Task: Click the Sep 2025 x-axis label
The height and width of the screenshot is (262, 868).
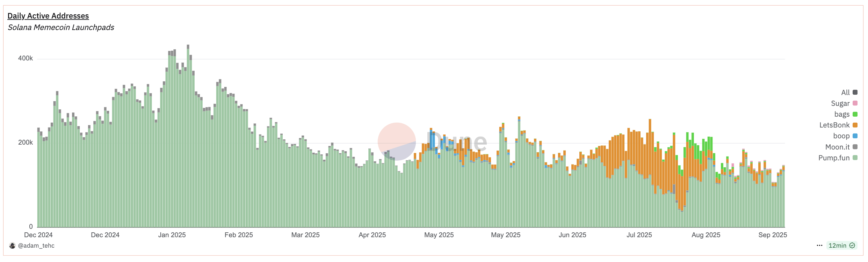Action: pos(773,235)
